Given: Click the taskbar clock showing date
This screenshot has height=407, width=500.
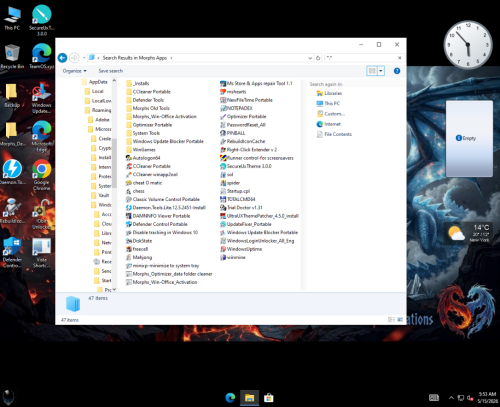Looking at the screenshot, I should 488,397.
